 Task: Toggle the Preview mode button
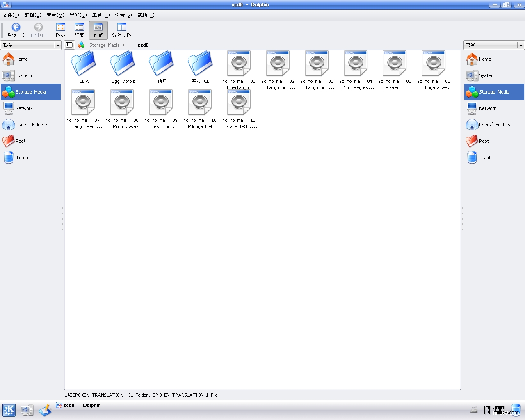(x=98, y=30)
